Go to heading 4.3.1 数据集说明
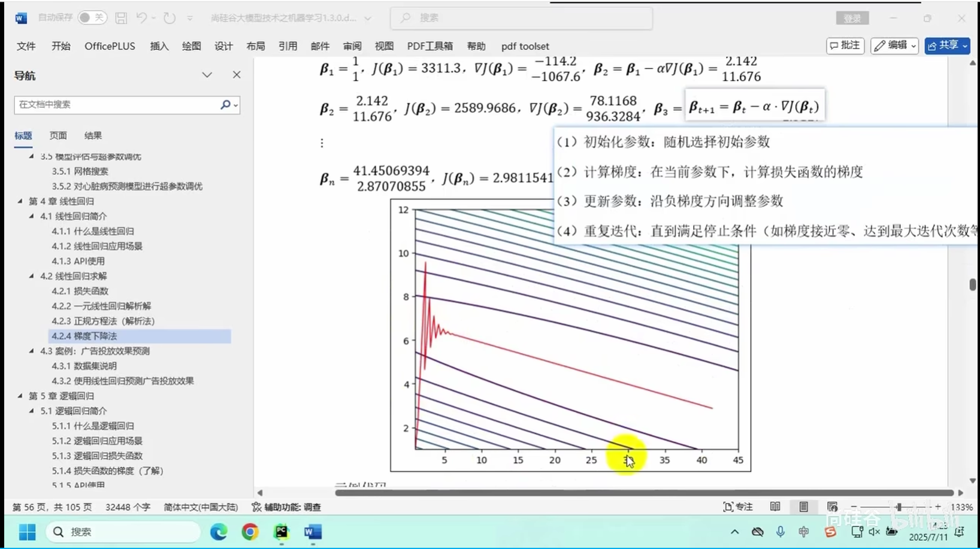 84,366
